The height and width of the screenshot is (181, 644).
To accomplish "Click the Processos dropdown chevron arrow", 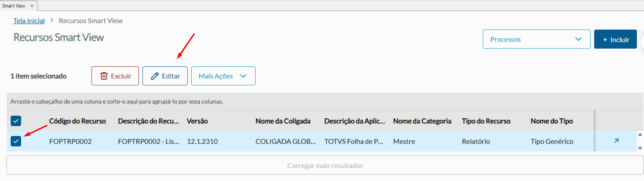I will (578, 39).
